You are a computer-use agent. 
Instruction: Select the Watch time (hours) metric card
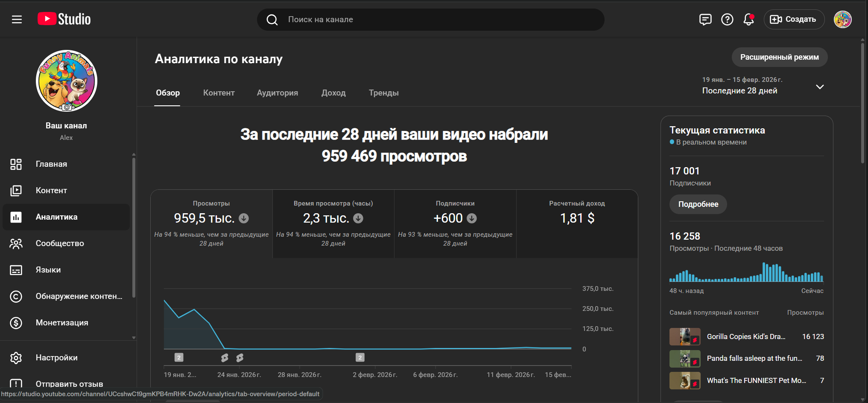coord(333,224)
